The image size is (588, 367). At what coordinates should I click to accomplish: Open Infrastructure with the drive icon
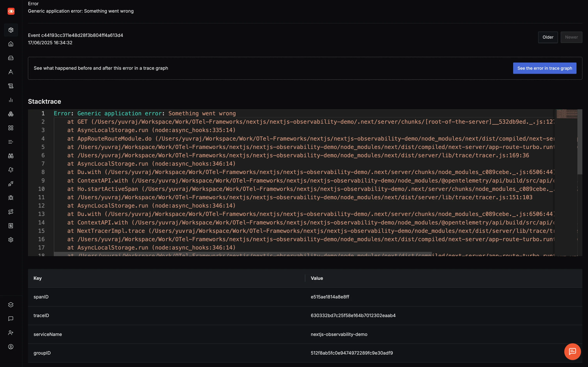click(11, 58)
